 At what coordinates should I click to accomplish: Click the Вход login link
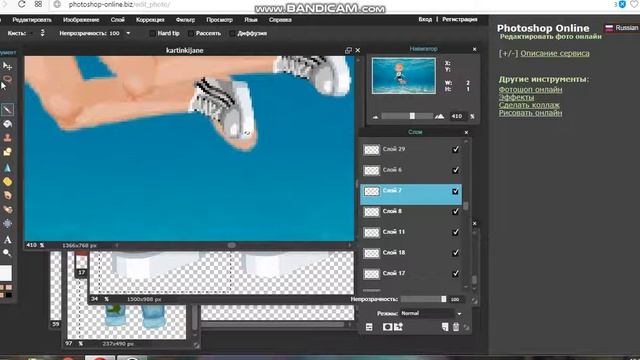425,19
